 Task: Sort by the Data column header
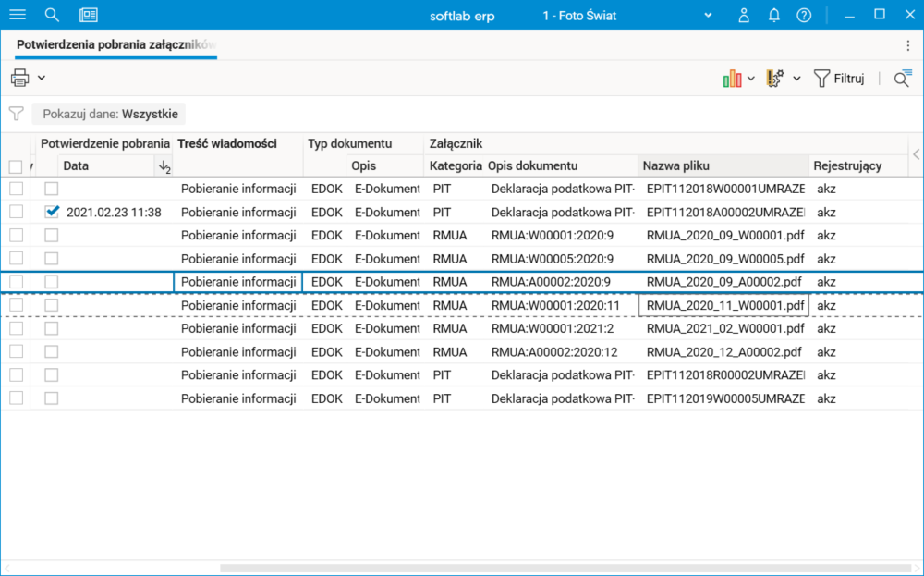tap(106, 166)
